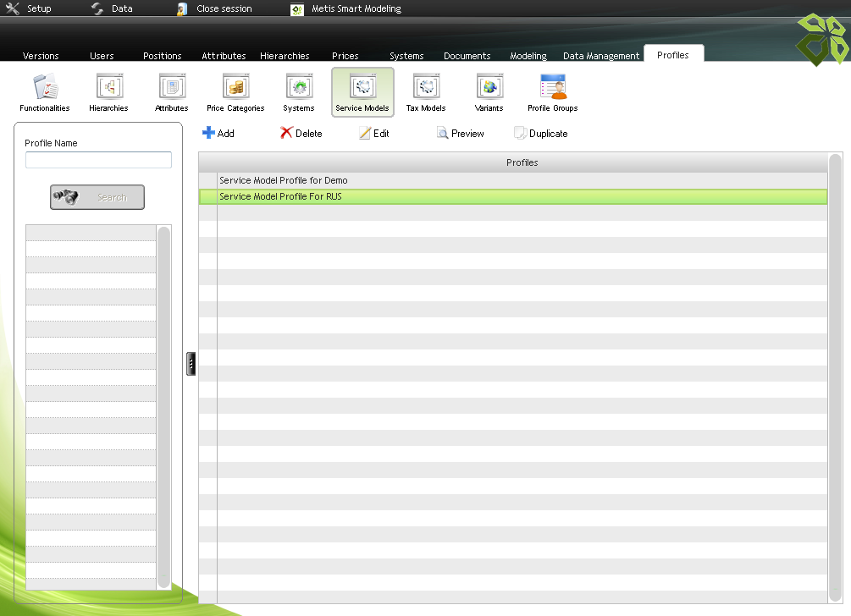The image size is (851, 616).
Task: Click the profiles table vertical scrollbar
Action: pos(835,378)
